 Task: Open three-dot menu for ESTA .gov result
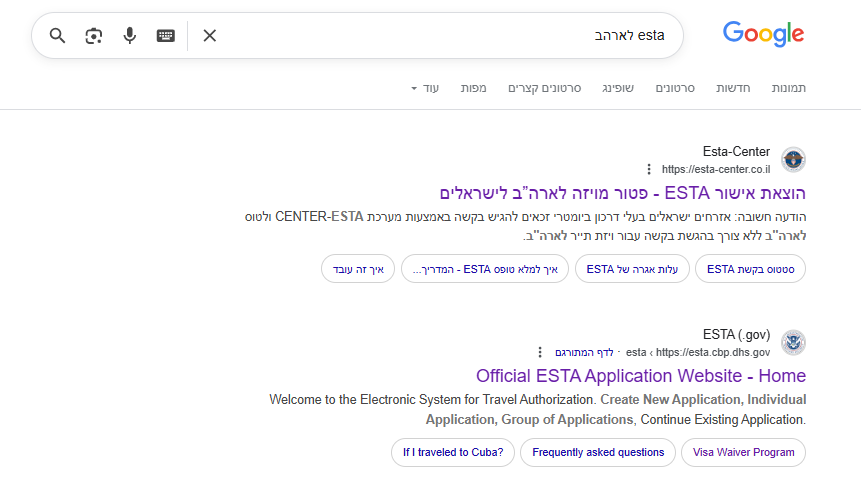(540, 352)
